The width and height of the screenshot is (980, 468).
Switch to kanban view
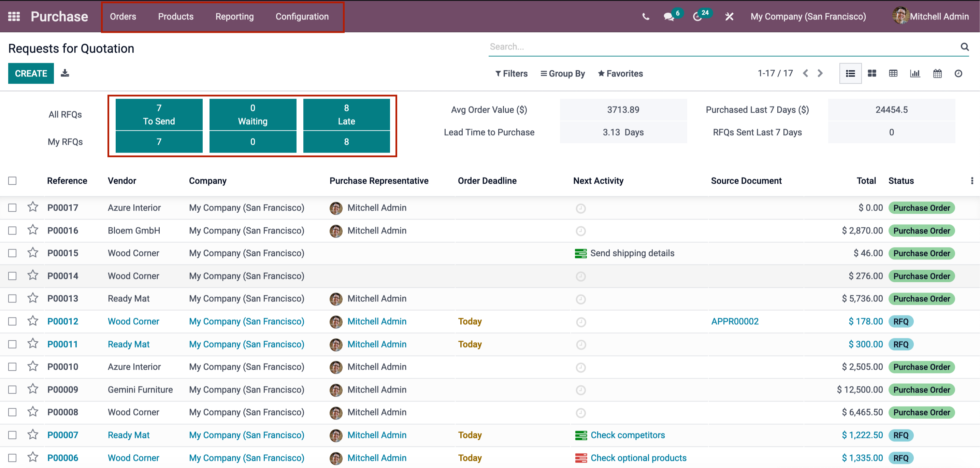pyautogui.click(x=872, y=73)
